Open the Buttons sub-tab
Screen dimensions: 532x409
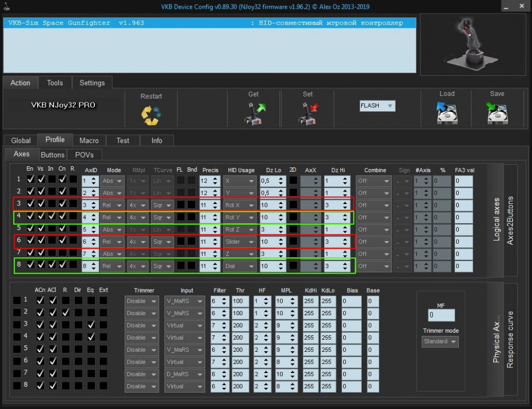tap(53, 155)
